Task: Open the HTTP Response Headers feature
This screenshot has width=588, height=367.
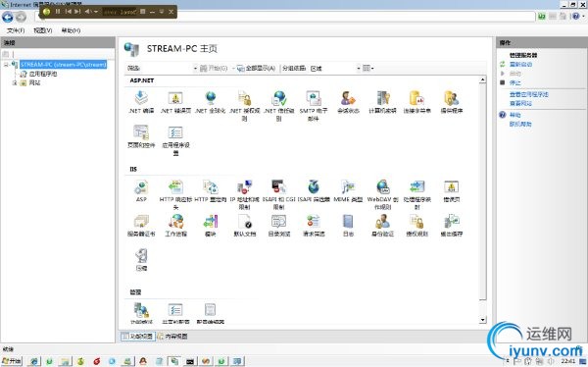Action: coord(175,187)
